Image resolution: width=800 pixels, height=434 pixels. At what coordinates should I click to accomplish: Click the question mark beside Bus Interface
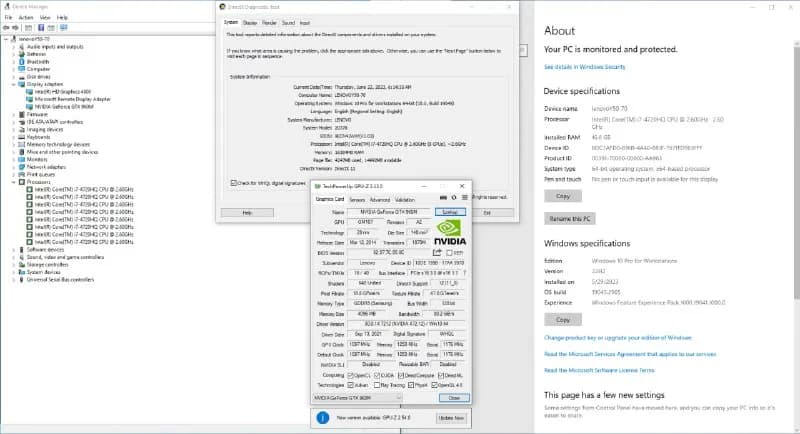point(465,273)
